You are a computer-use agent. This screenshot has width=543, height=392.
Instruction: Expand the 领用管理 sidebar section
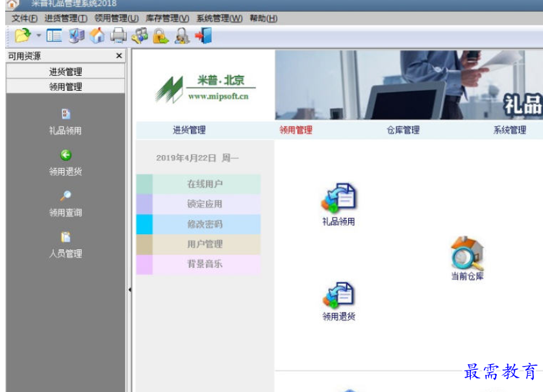pyautogui.click(x=66, y=86)
